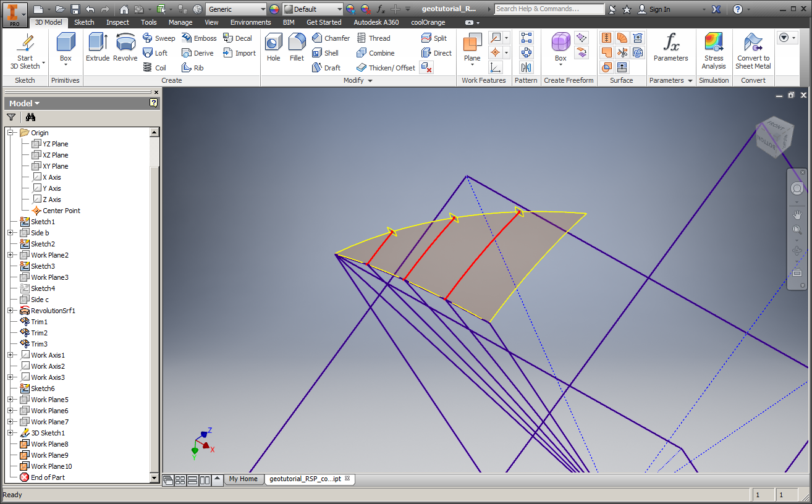812x504 pixels.
Task: Select the Revolve tool
Action: pyautogui.click(x=125, y=48)
